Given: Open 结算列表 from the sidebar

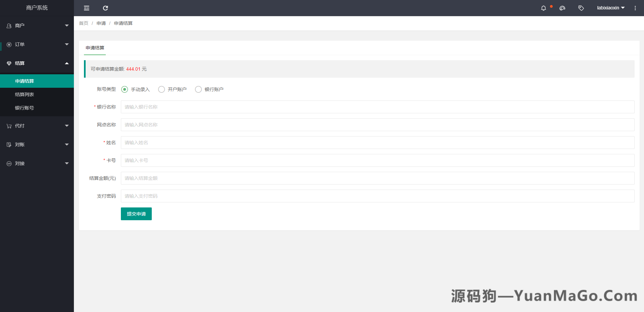Looking at the screenshot, I should 25,94.
